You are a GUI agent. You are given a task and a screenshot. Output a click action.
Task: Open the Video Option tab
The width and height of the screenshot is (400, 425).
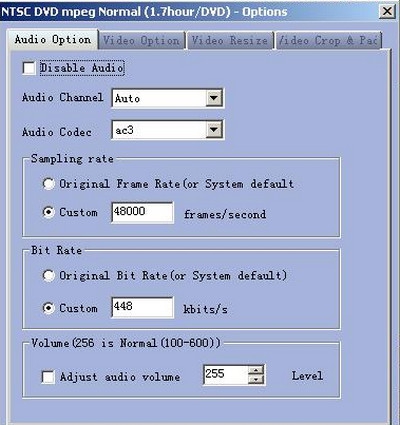point(141,40)
